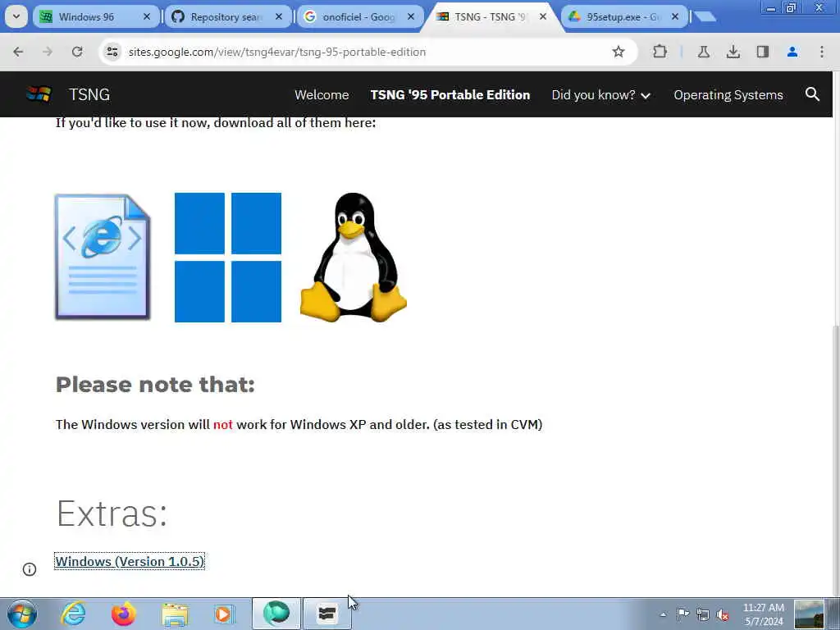Show hidden tray icons arrow
This screenshot has height=630, width=840.
(663, 615)
